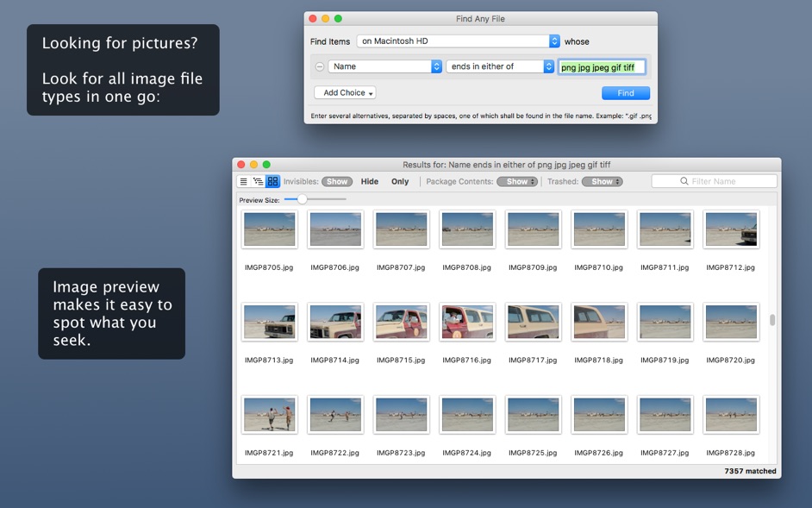Select Only to show only invisibles
812x508 pixels.
pos(399,181)
